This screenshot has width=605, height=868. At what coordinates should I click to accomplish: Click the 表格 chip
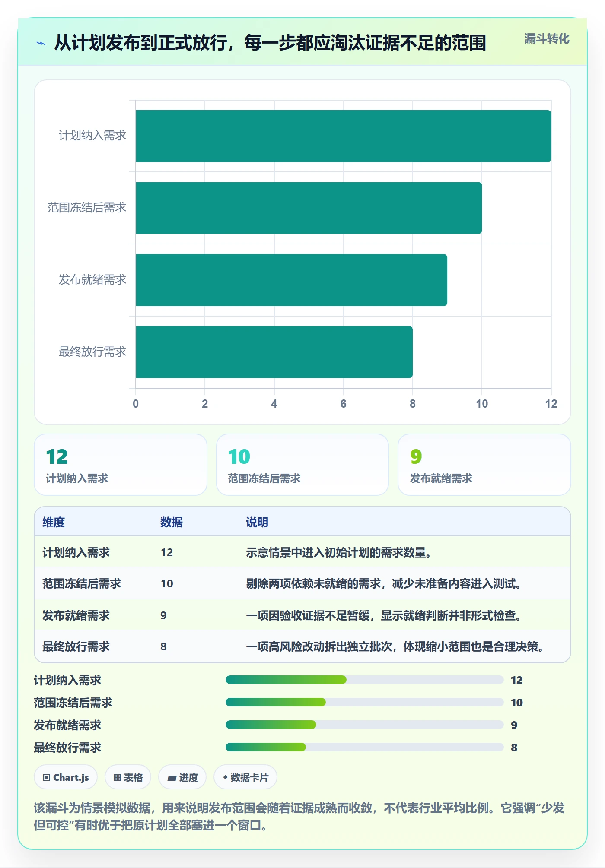pos(128,777)
